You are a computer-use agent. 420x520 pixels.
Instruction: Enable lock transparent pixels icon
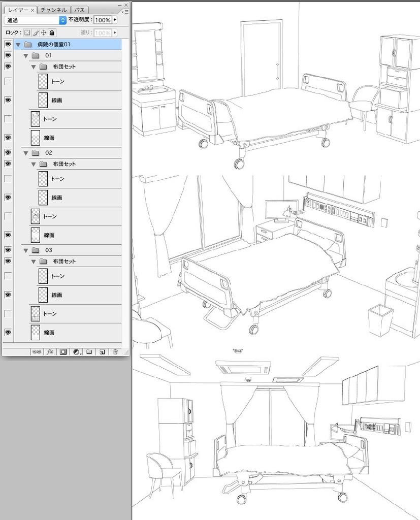click(27, 31)
